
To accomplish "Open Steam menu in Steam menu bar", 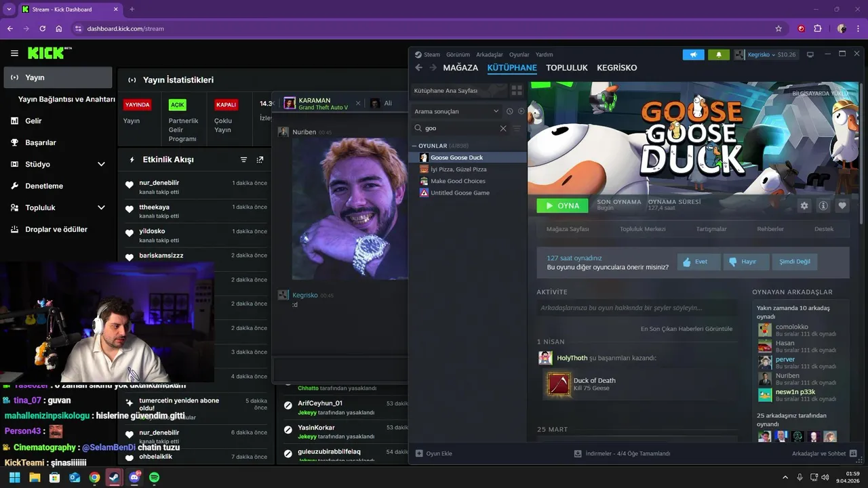I will point(432,54).
